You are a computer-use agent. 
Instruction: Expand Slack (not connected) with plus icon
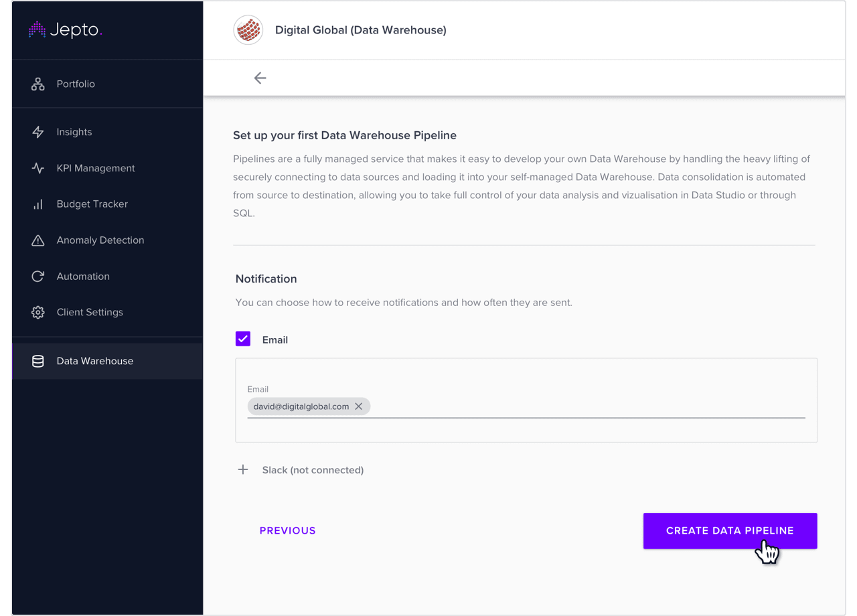pos(243,470)
